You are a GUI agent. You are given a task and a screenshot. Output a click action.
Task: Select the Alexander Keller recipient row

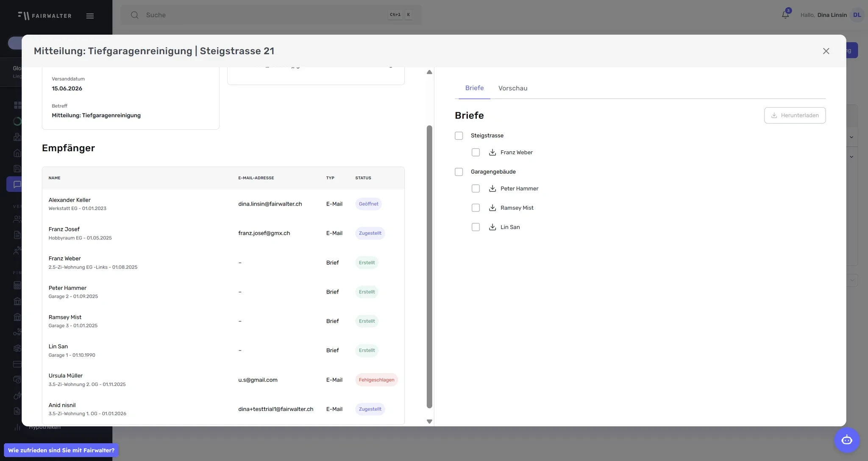point(223,204)
